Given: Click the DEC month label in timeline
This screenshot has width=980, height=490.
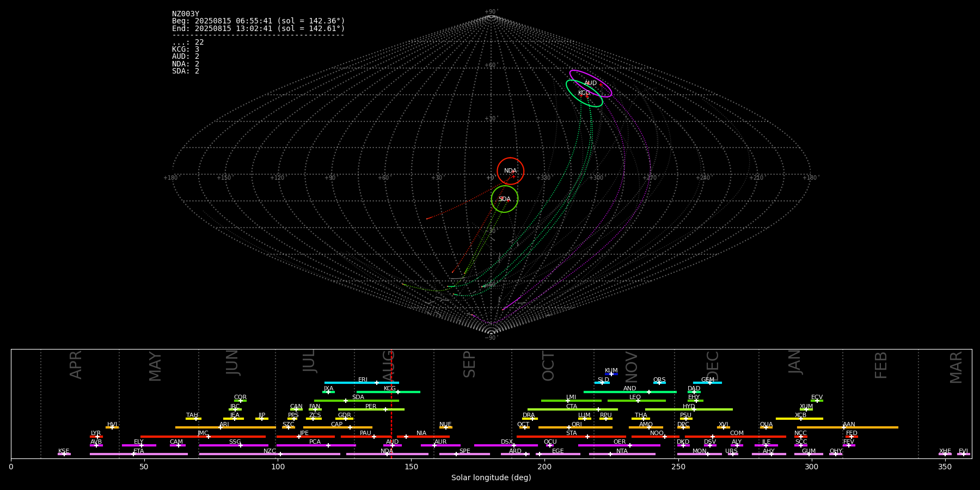Looking at the screenshot, I should (x=713, y=366).
